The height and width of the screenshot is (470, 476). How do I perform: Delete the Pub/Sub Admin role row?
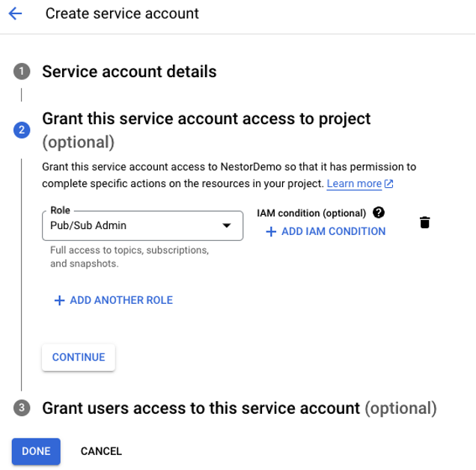[424, 222]
